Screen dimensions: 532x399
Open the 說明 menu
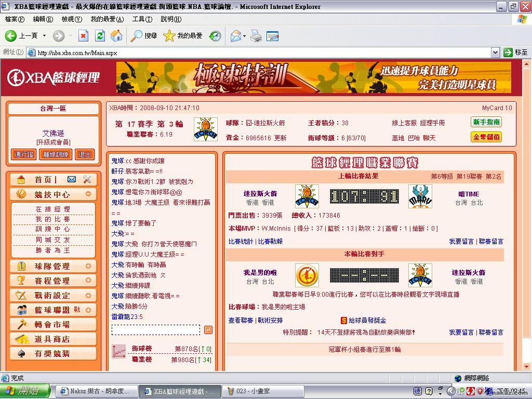171,19
